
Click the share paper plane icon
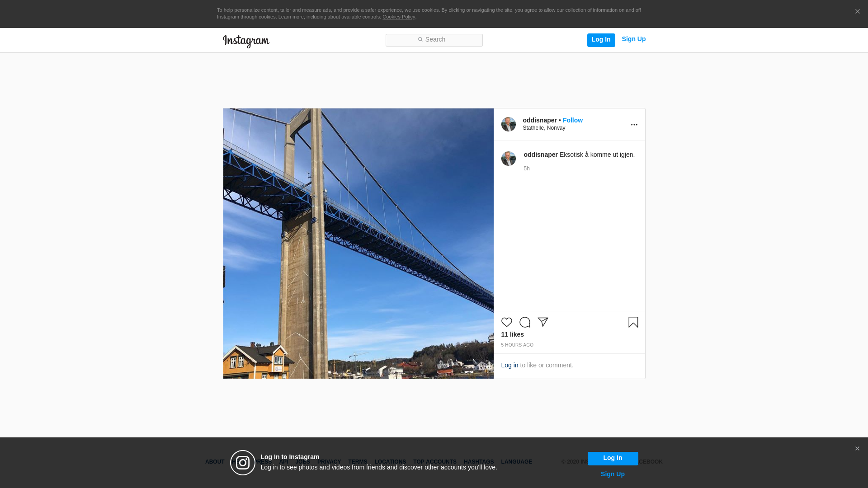click(543, 322)
